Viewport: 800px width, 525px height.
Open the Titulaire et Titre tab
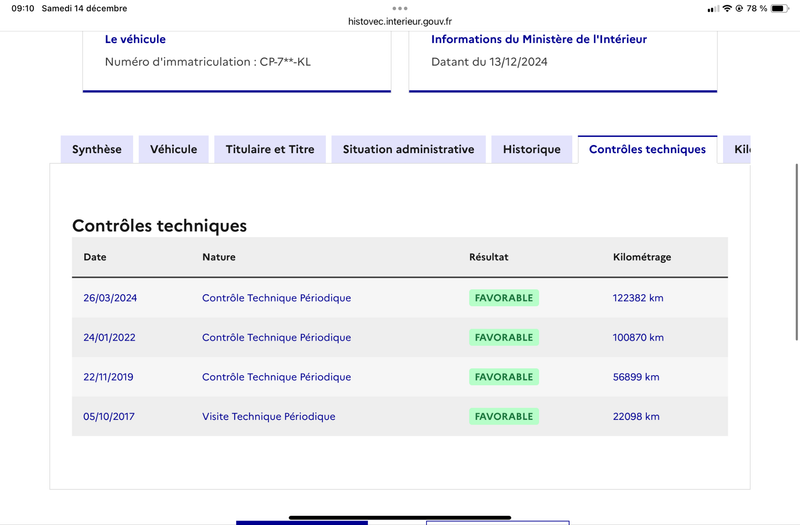click(270, 149)
